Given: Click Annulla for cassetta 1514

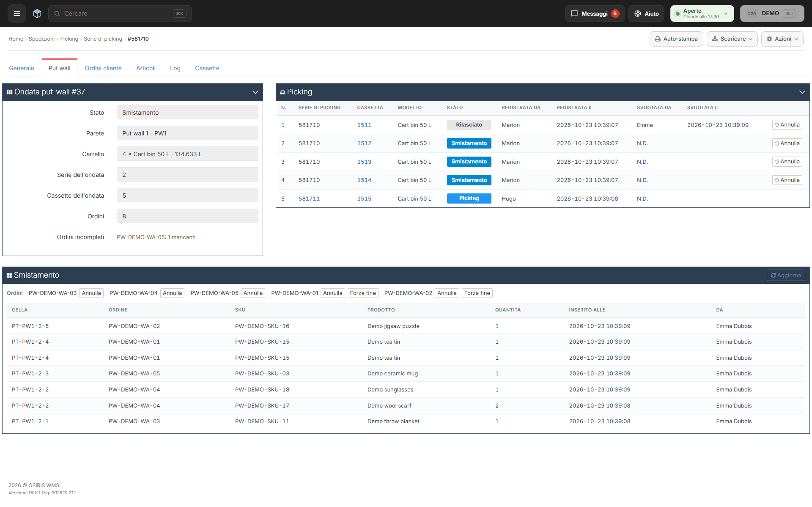Looking at the screenshot, I should click(787, 180).
